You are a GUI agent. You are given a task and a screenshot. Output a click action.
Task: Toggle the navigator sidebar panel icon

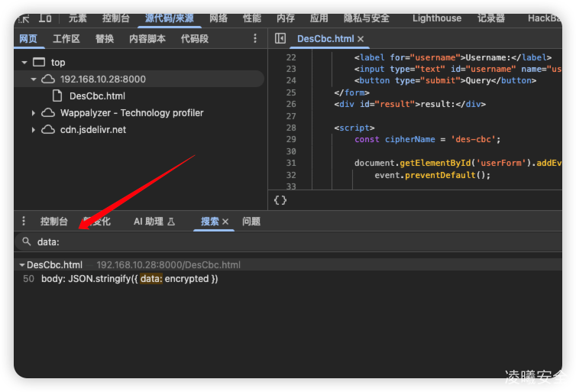pos(280,38)
